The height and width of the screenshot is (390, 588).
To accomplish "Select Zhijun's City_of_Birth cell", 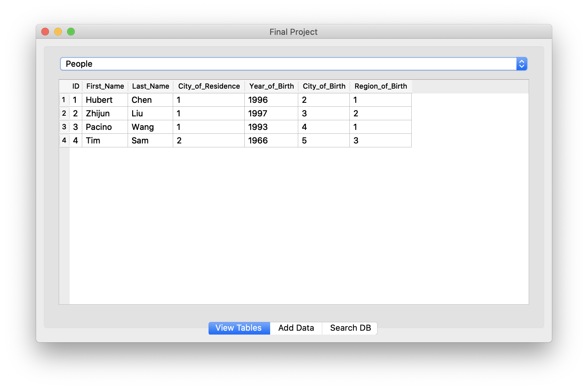I will pyautogui.click(x=324, y=113).
